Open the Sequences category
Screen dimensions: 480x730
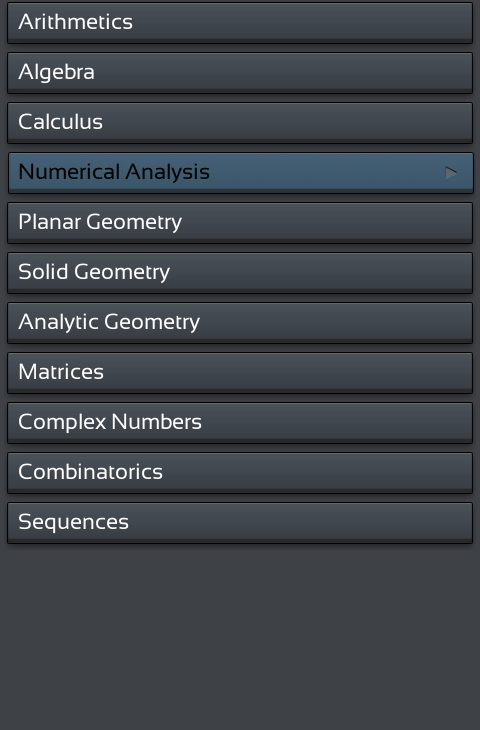point(240,522)
